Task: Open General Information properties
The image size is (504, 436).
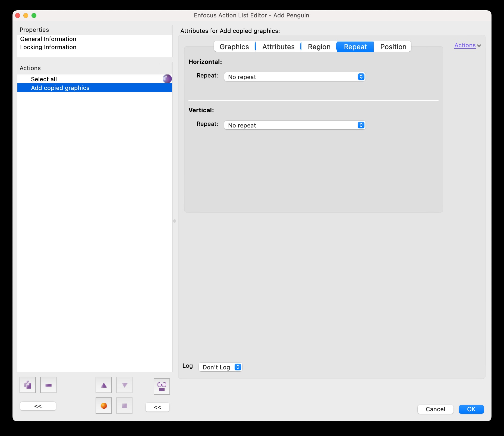Action: click(x=48, y=39)
